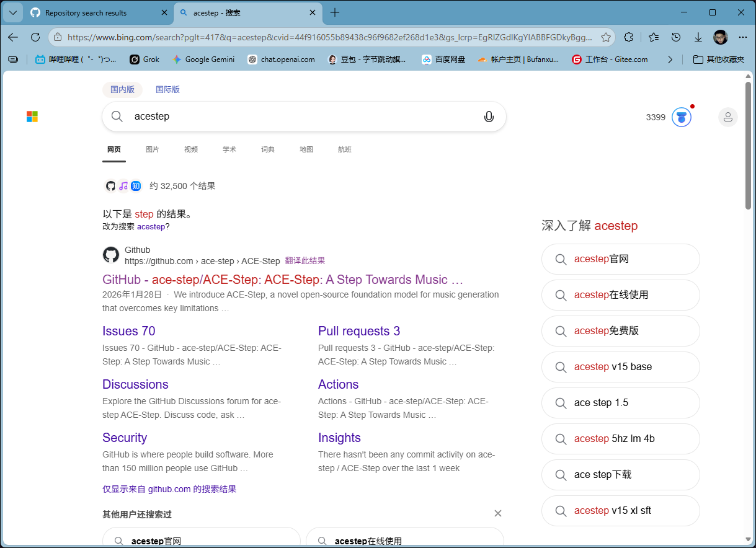Screen dimensions: 756x548
Task: Select the 国内版 search version
Action: 122,89
